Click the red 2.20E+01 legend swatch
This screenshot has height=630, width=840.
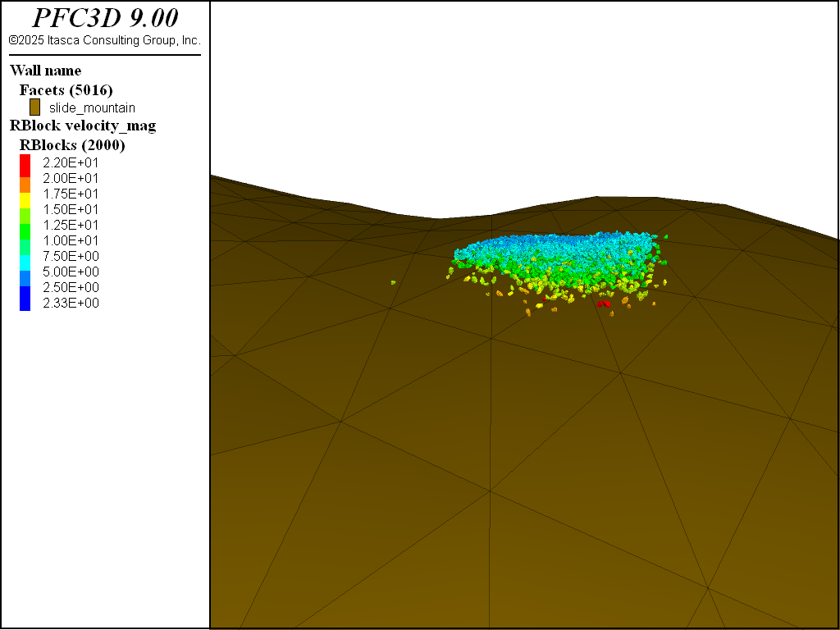25,166
